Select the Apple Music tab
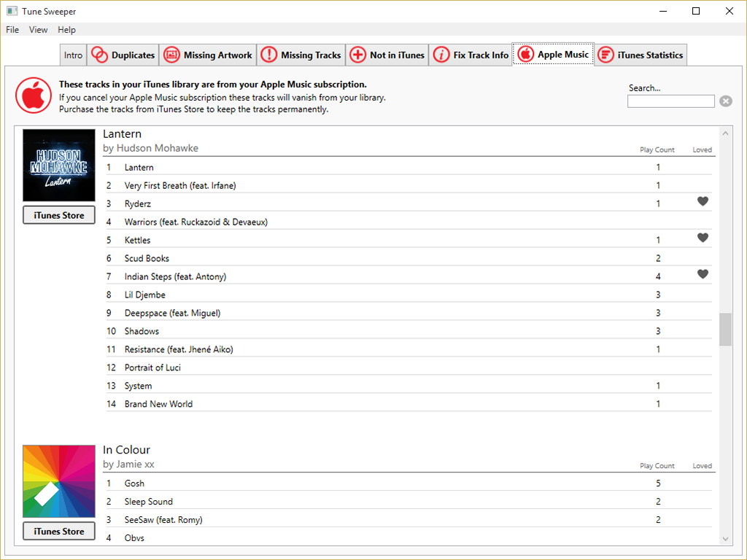Screen dimensions: 747x560 pyautogui.click(x=553, y=54)
